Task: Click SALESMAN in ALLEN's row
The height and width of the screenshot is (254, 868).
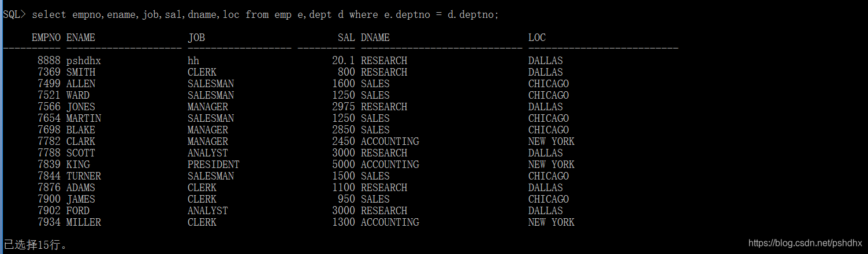Action: (211, 84)
